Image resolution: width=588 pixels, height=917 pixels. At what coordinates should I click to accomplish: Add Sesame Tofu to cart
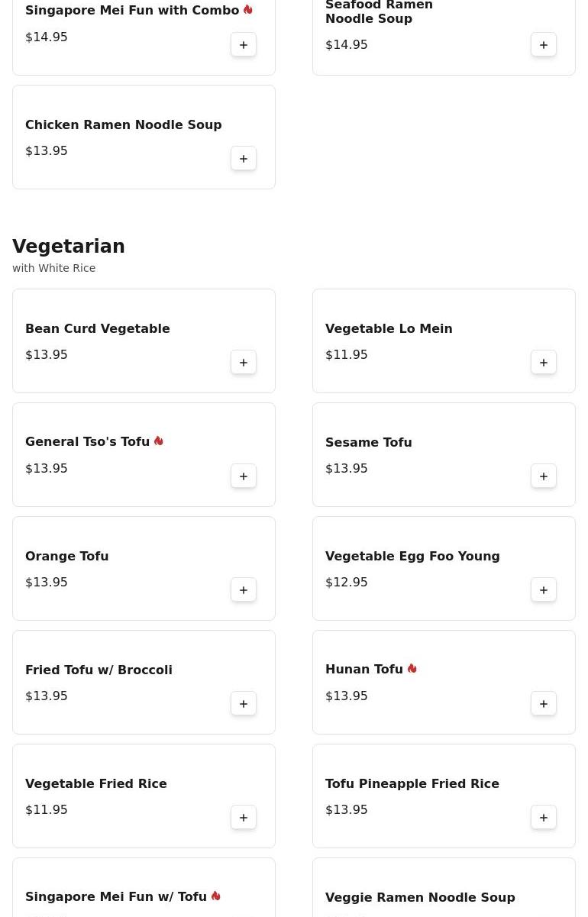[x=544, y=476]
